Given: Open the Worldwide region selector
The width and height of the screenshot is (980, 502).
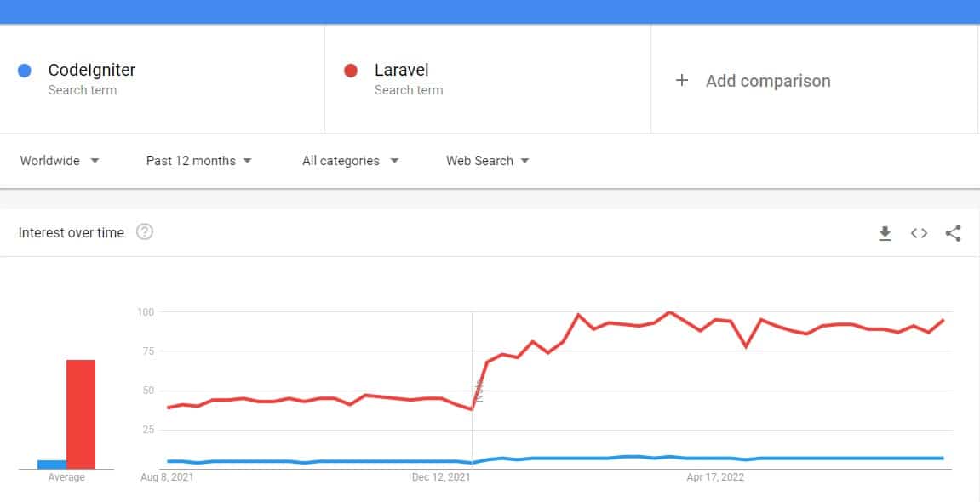Looking at the screenshot, I should 60,160.
